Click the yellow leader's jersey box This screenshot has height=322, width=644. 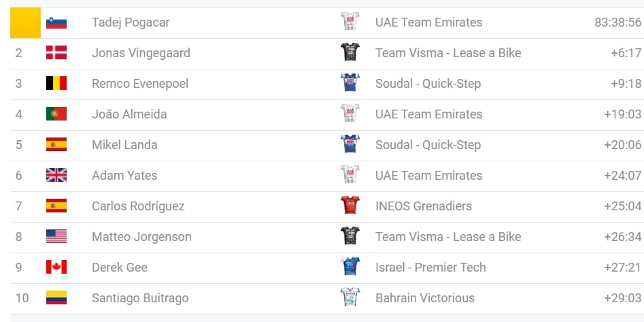(x=25, y=22)
